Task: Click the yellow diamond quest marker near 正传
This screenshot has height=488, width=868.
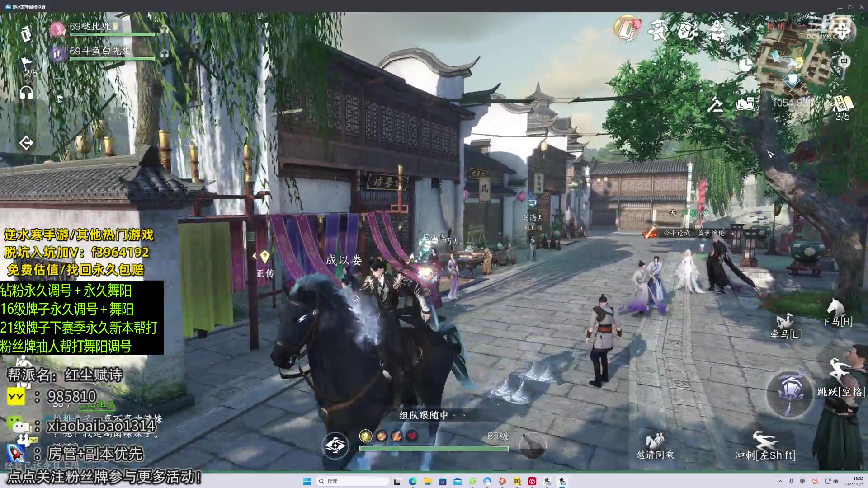Action: click(265, 257)
